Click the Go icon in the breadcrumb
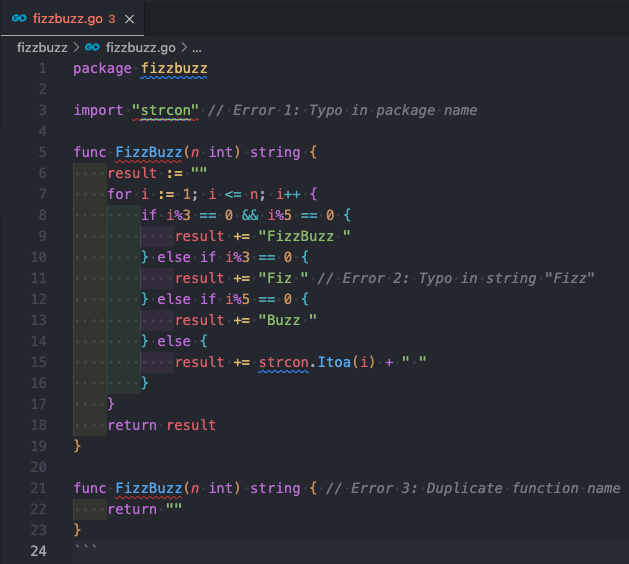629x564 pixels. [92, 47]
